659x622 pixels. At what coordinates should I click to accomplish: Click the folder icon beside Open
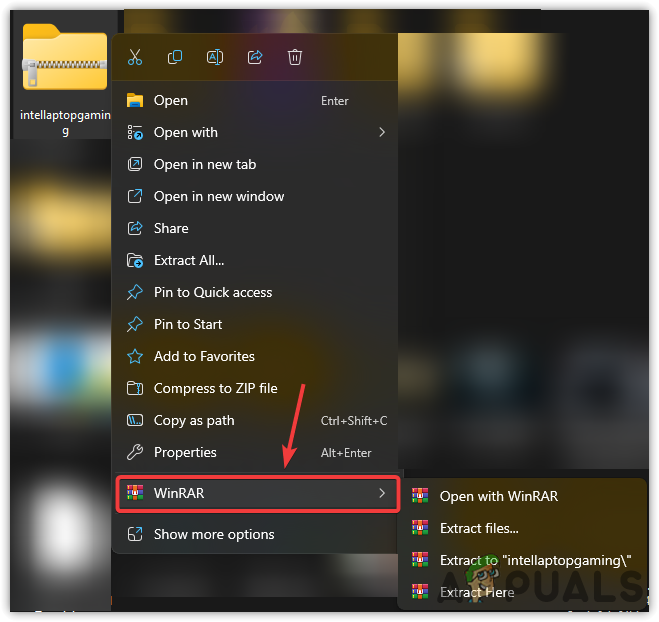tap(135, 100)
